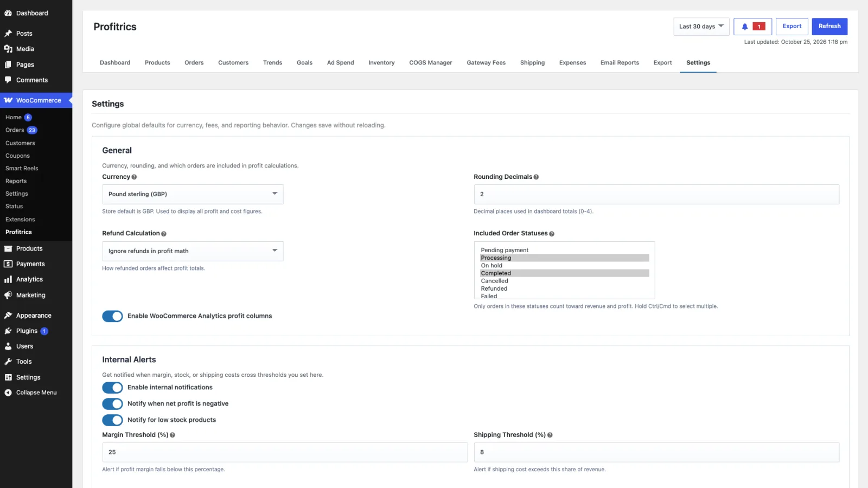
Task: Open the Expenses tab
Action: tap(572, 63)
